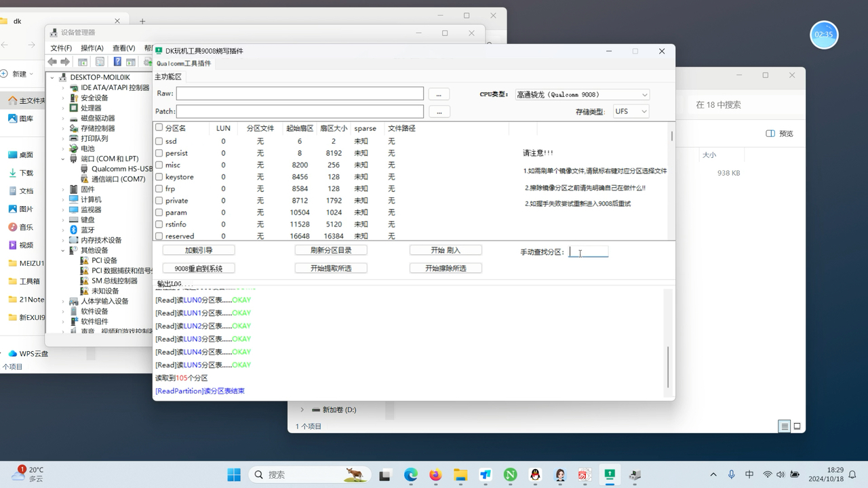
Task: Click the 开始擦除所选 button
Action: (446, 268)
